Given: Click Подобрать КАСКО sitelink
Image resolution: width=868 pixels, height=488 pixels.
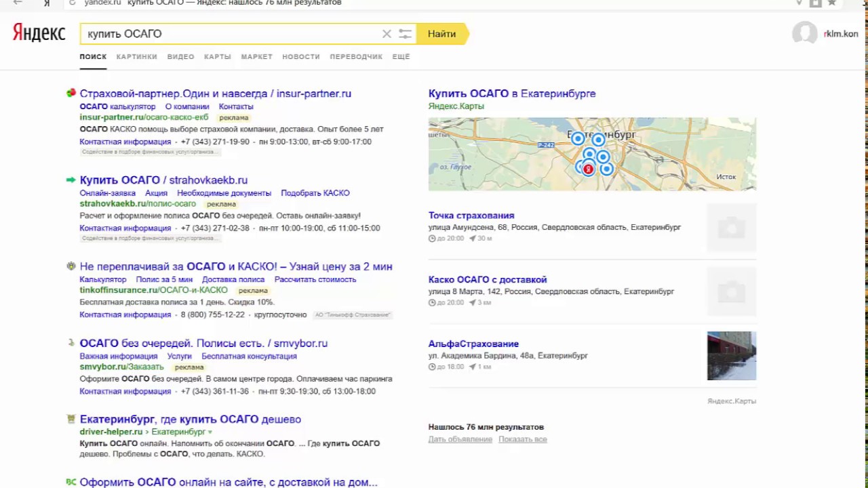Looking at the screenshot, I should point(315,193).
